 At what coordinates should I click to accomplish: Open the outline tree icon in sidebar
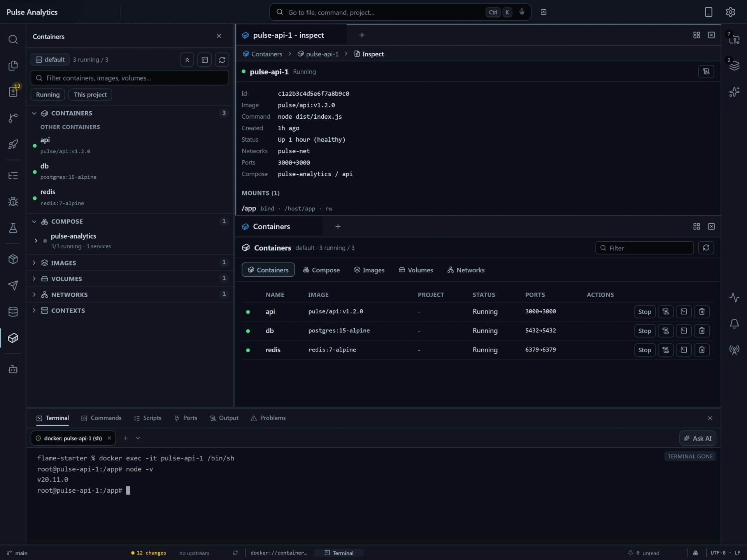(13, 176)
